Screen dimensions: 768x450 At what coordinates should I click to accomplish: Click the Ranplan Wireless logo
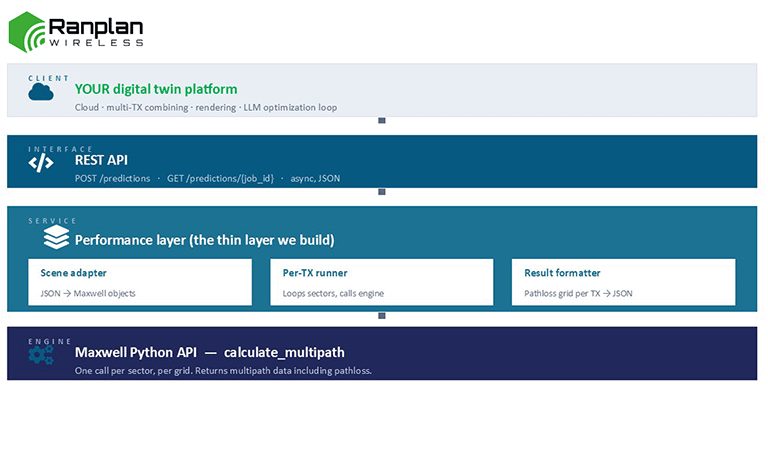76,32
